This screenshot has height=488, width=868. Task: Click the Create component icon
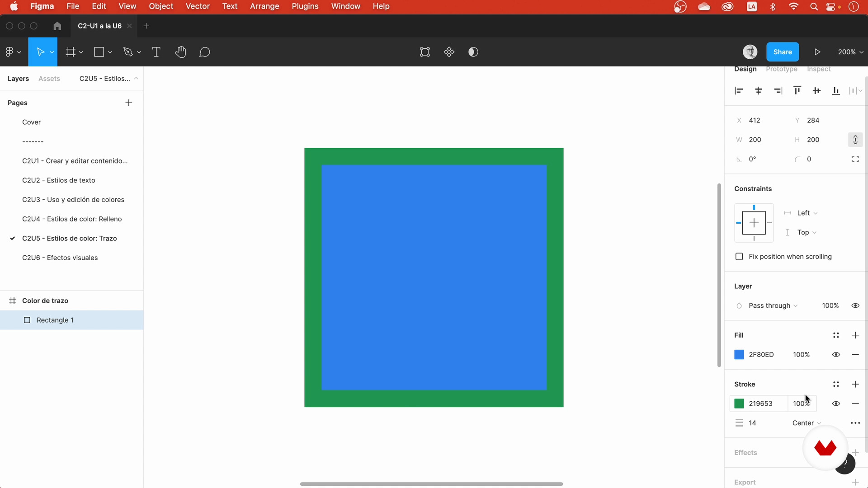tap(449, 52)
